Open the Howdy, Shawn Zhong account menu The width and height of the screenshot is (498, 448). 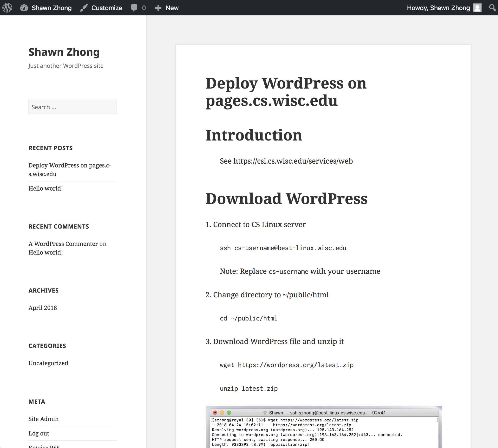click(438, 8)
